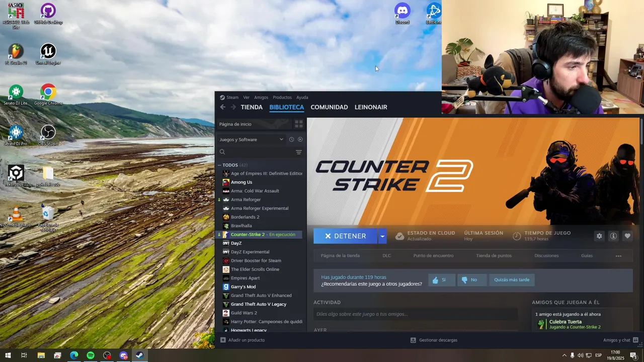Open dropdown arrow beside DETENER button
Viewport: 644px width, 362px height.
tap(382, 236)
